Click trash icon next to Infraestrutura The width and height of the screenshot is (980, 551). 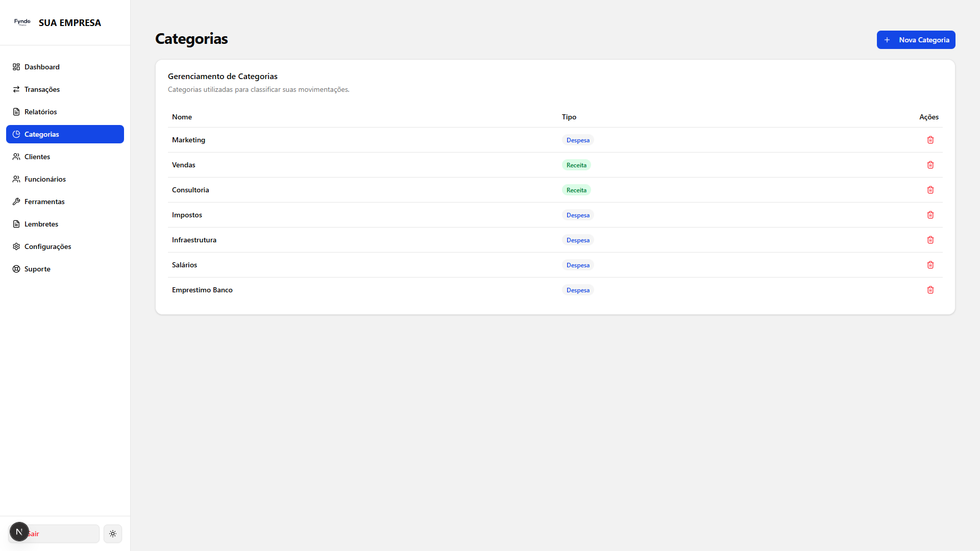(x=930, y=240)
